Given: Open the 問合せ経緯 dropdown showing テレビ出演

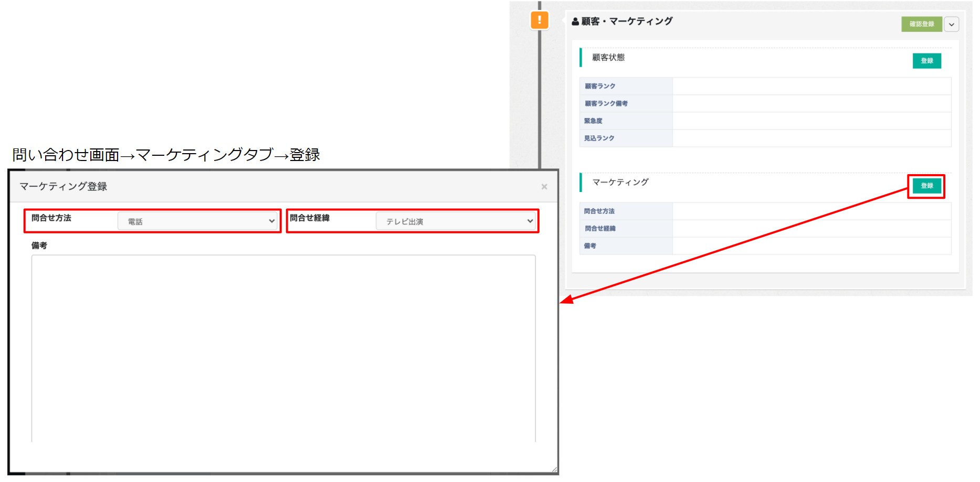Looking at the screenshot, I should pyautogui.click(x=456, y=221).
